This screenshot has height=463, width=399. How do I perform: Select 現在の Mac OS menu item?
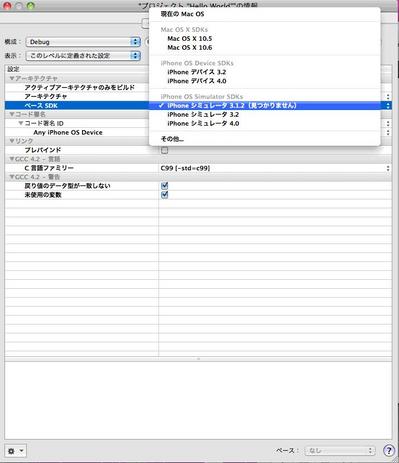265,14
